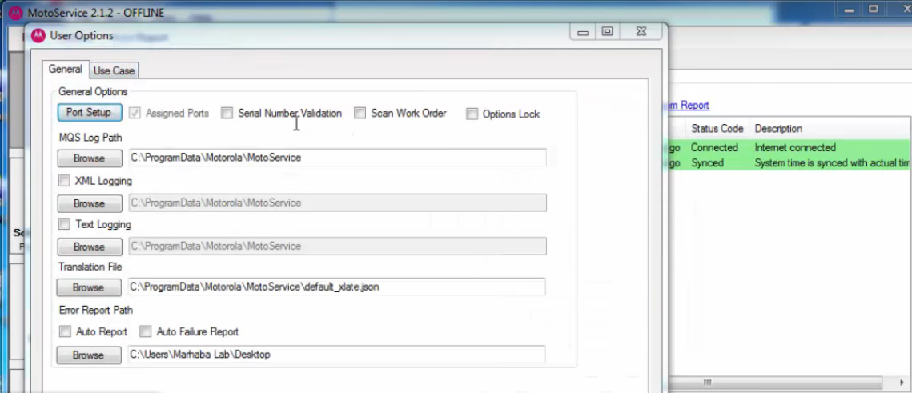Viewport: 913px width, 396px height.
Task: Open Port Setup dialog
Action: tap(89, 112)
